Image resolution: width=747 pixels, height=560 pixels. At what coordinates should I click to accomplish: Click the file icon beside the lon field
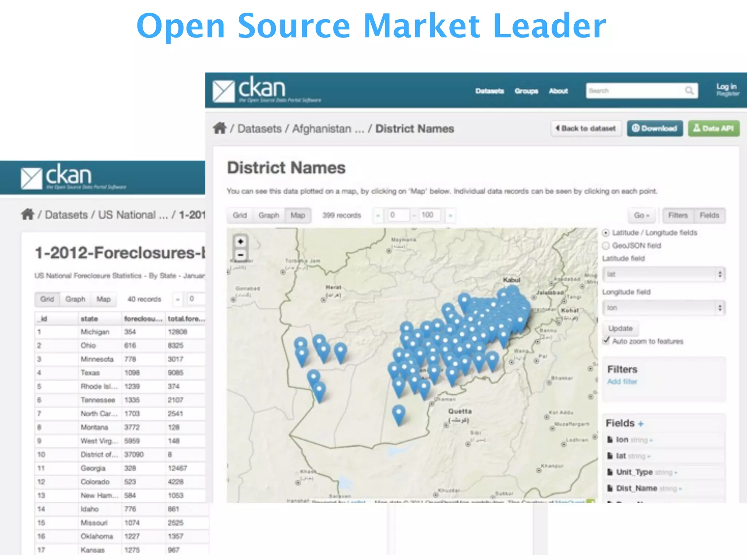coord(610,440)
